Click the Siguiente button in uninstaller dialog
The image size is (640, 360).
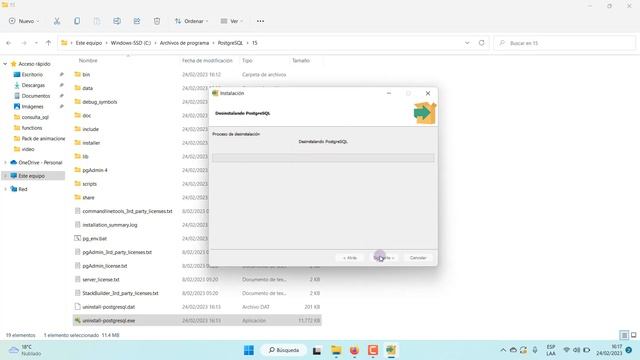(383, 258)
